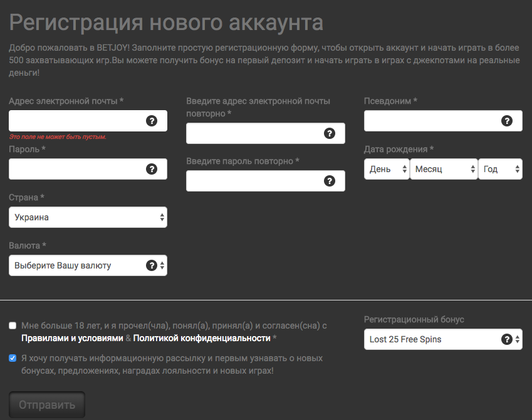The height and width of the screenshot is (420, 532).
Task: Focus the Пароль input field
Action: 88,169
